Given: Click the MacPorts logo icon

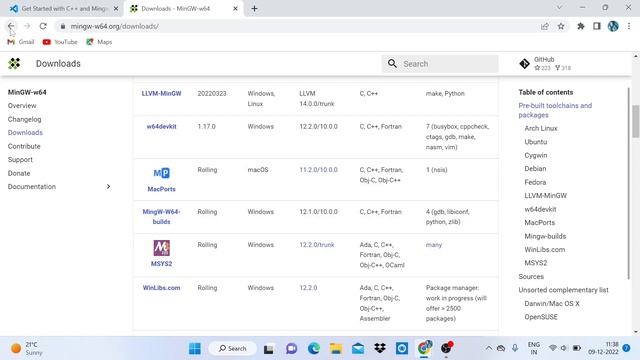Looking at the screenshot, I should click(161, 173).
